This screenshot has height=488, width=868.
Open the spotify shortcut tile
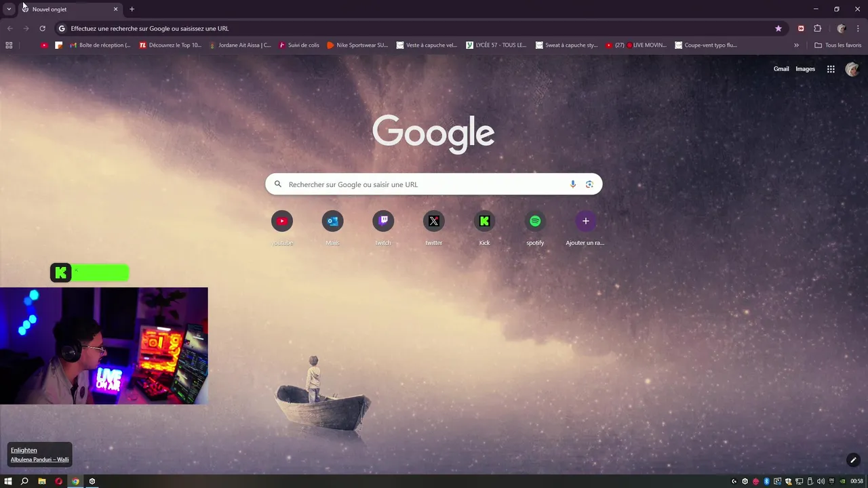point(535,228)
